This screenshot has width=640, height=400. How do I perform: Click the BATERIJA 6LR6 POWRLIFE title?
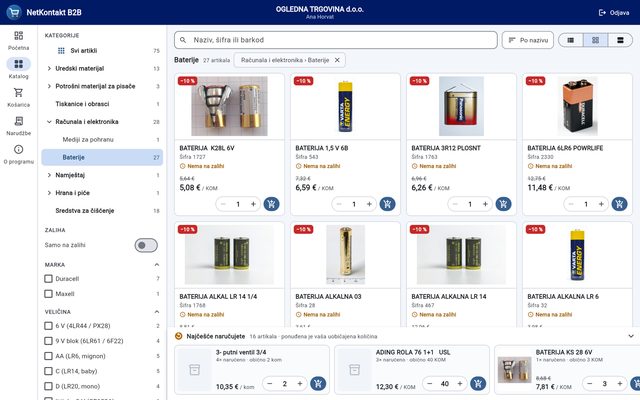(x=565, y=148)
